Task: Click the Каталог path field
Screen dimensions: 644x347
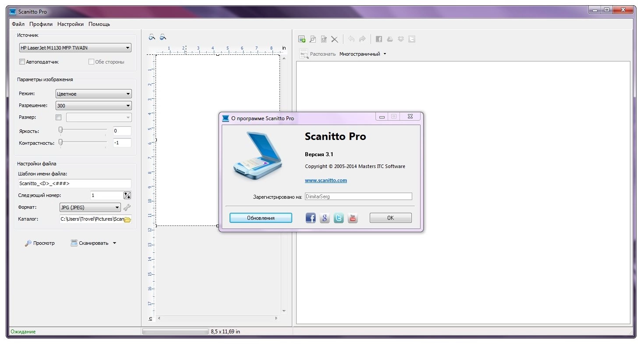Action: 92,219
